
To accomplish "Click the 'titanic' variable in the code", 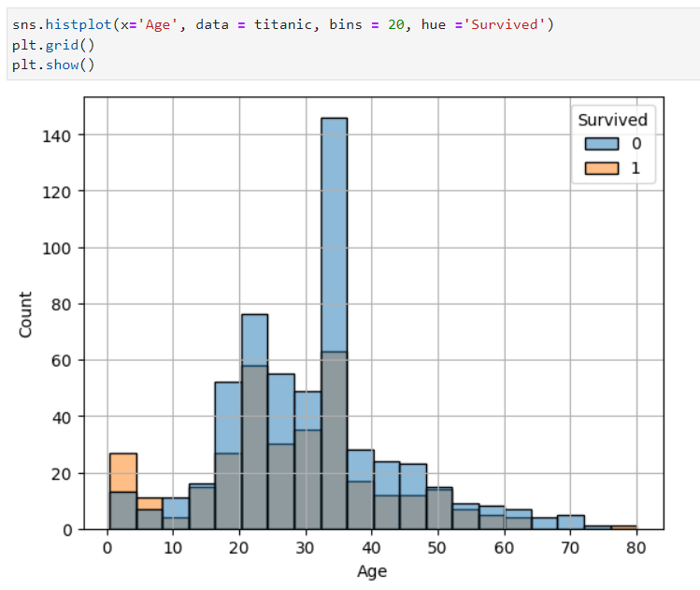I will click(x=283, y=24).
